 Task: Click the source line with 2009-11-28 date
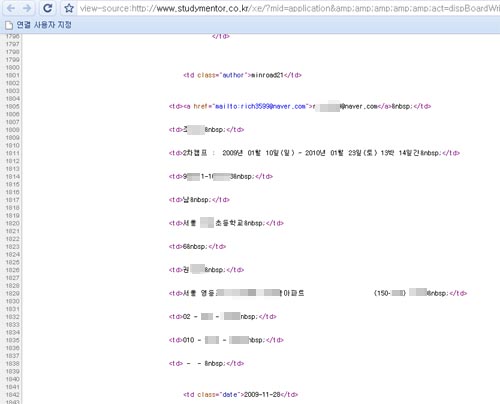coord(240,395)
